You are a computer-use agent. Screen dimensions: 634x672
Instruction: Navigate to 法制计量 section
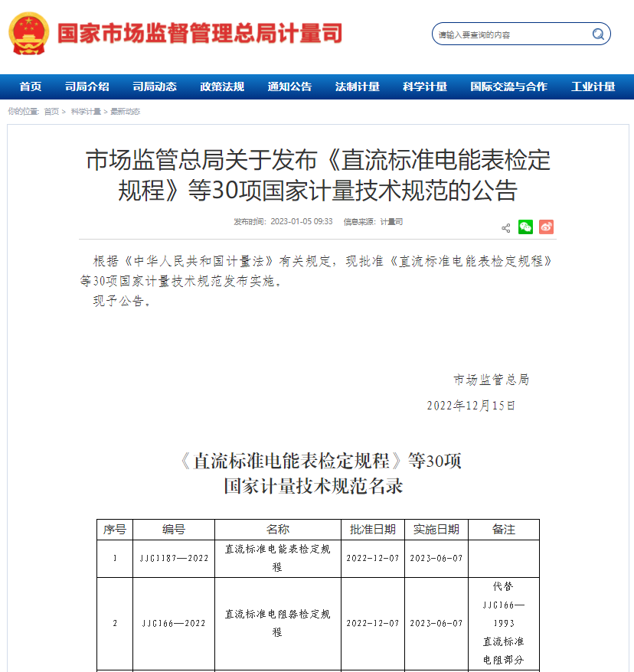[x=358, y=86]
